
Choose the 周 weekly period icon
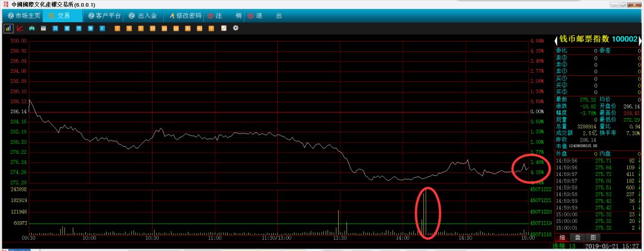(x=67, y=29)
